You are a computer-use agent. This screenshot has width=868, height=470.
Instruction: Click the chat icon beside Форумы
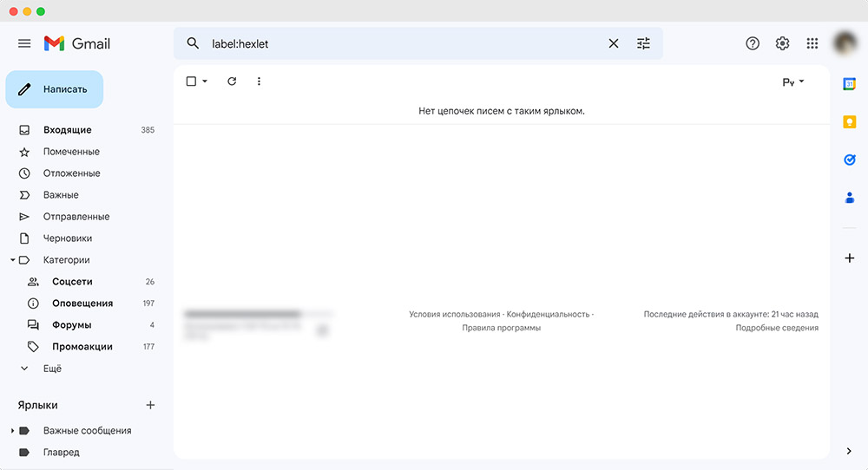click(33, 325)
